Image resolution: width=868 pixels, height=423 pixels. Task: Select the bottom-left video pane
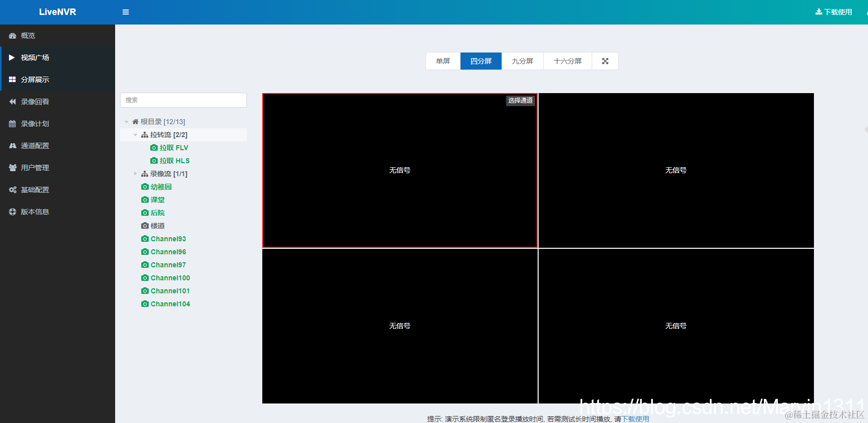(400, 326)
